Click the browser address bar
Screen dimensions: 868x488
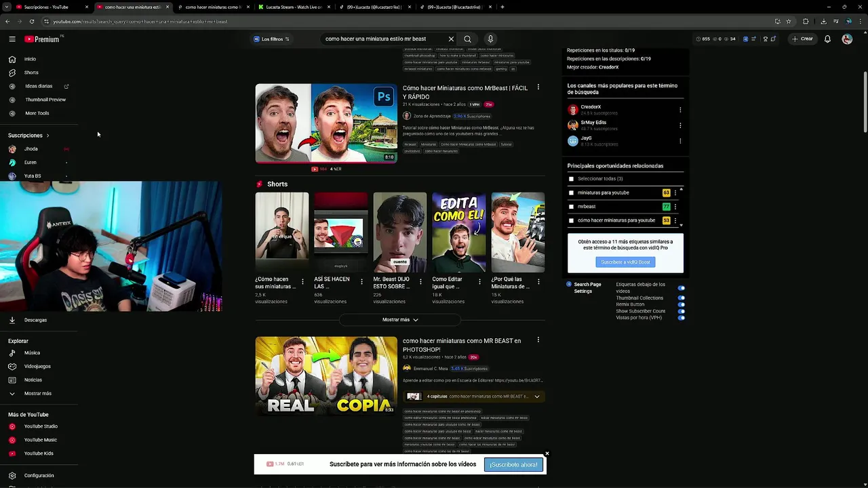pyautogui.click(x=407, y=21)
